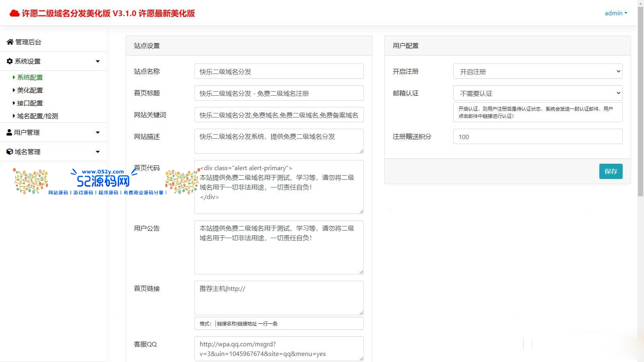The height and width of the screenshot is (362, 644).
Task: Click the cube icon beside 域名管理
Action: click(9, 152)
